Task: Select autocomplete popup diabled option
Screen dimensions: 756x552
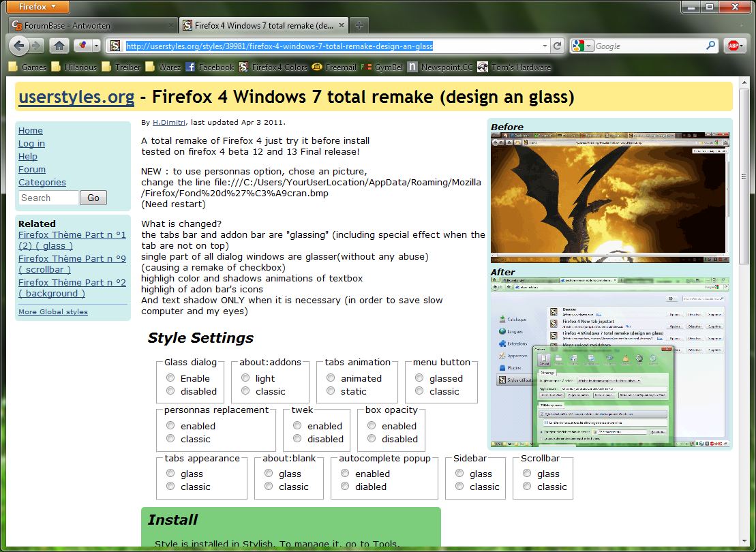Action: point(345,487)
